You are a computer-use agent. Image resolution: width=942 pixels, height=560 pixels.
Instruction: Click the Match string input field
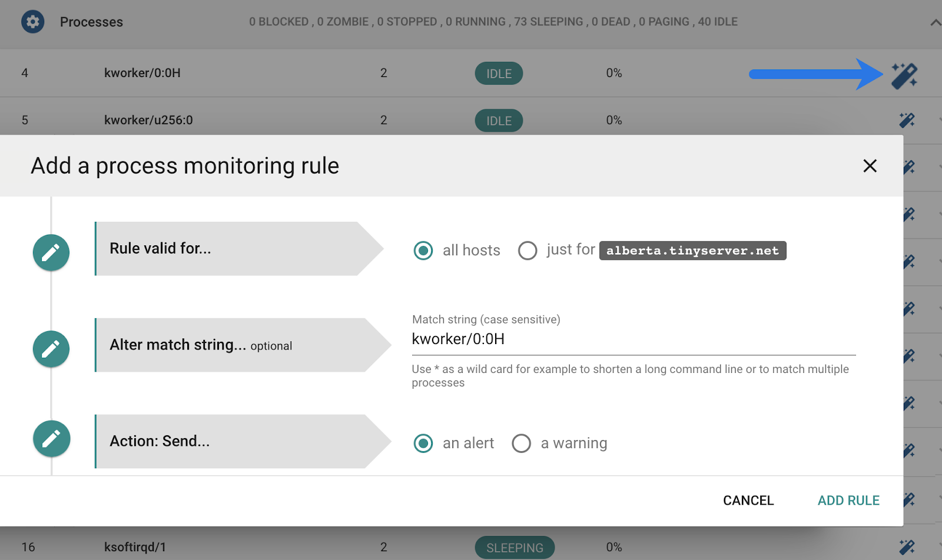click(x=633, y=339)
